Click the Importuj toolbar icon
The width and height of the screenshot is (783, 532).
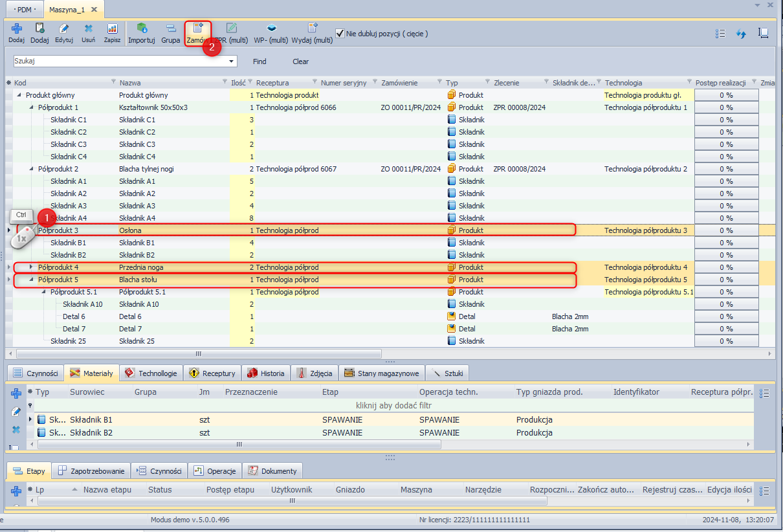(141, 28)
